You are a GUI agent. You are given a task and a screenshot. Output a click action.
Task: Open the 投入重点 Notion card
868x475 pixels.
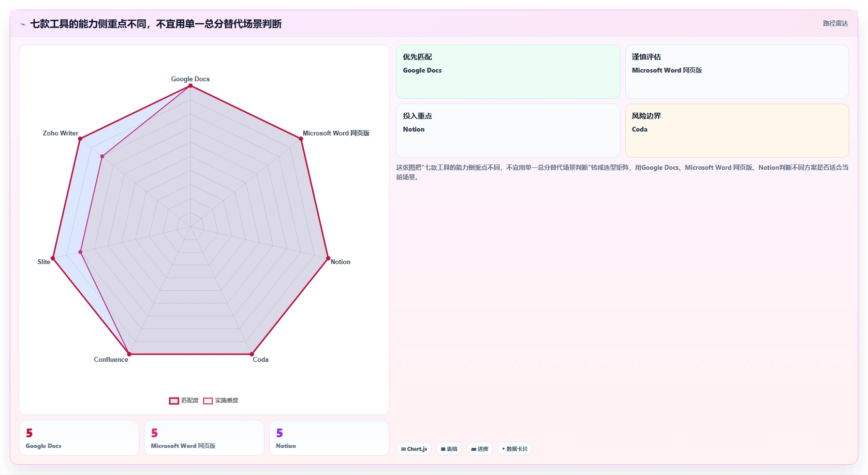coord(508,131)
